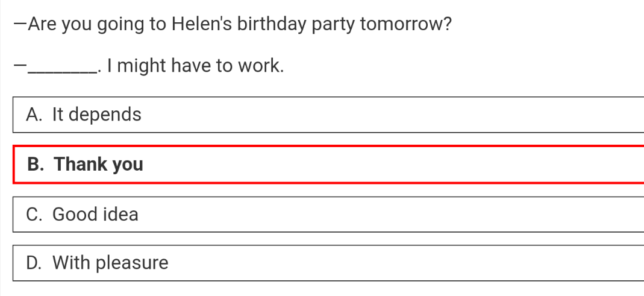Click the With pleasure text
Viewport: 644px width, 296px height.
(110, 263)
